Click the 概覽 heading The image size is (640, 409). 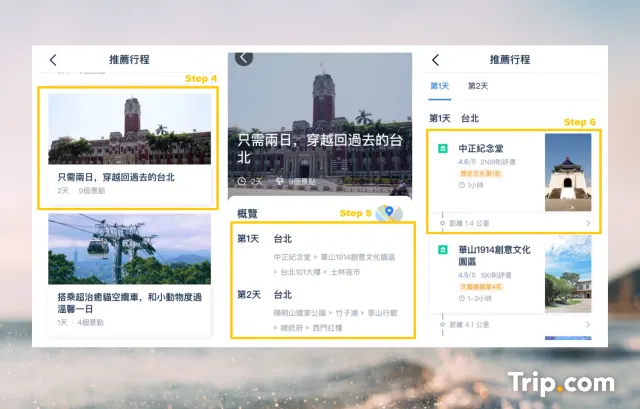[247, 213]
